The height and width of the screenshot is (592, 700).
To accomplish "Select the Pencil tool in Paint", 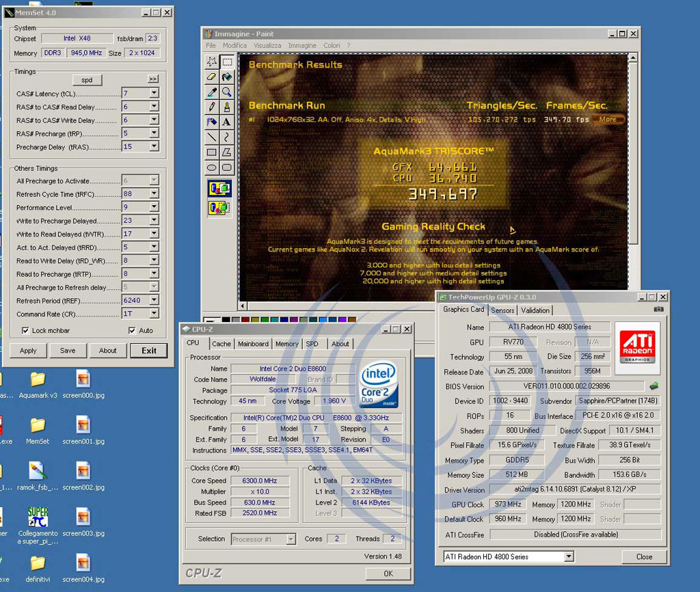I will pyautogui.click(x=212, y=107).
